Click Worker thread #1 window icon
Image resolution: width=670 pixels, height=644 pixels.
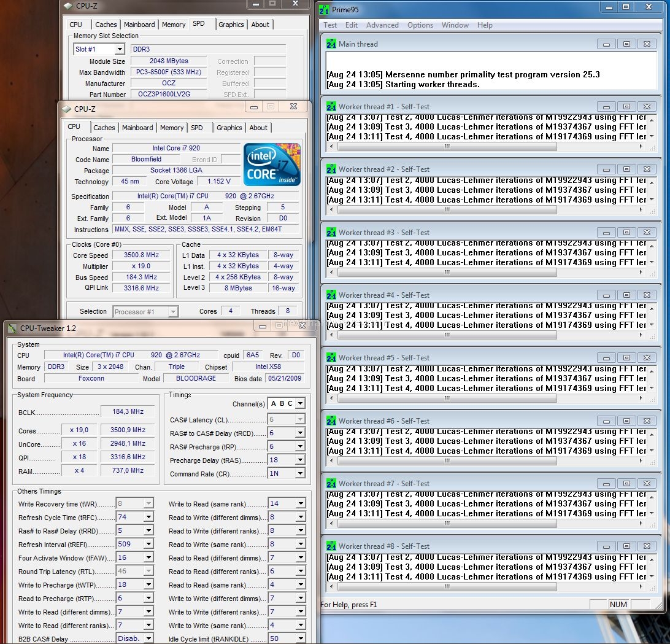click(x=331, y=106)
